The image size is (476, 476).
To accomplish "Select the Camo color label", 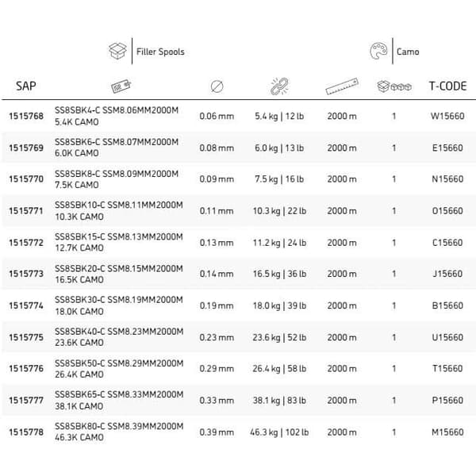I will (x=408, y=52).
